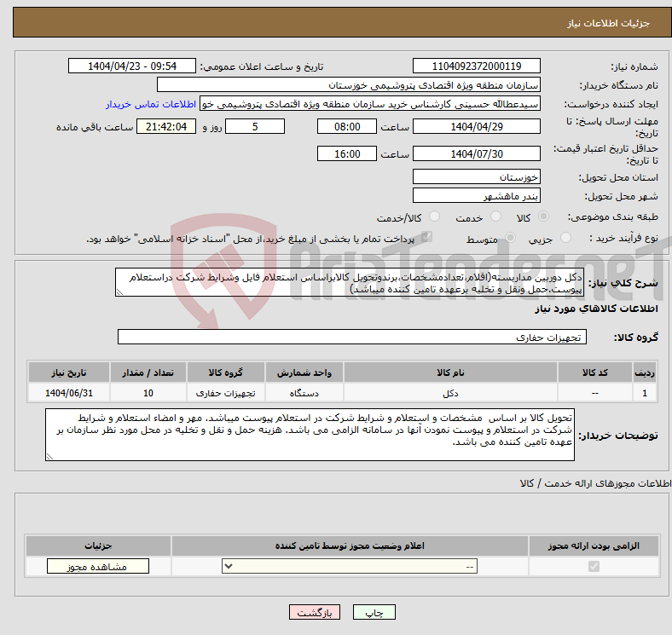Click the description textarea resize handle
The image size is (672, 635).
coord(119,292)
